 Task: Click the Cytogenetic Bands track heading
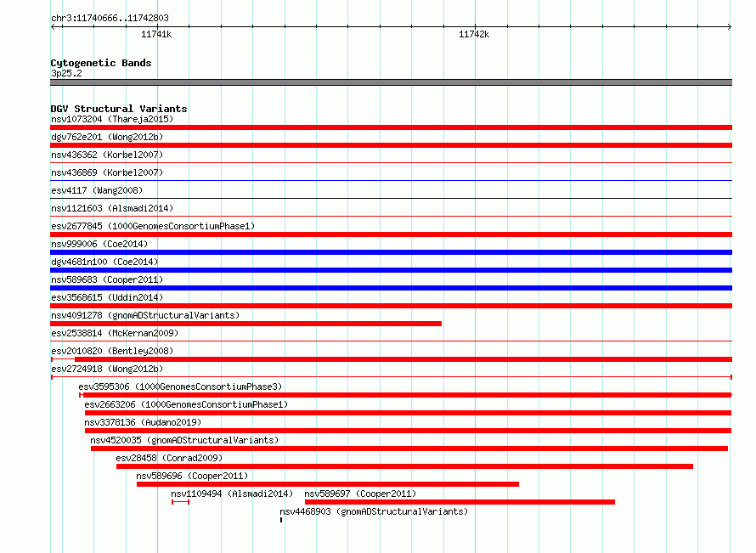pyautogui.click(x=101, y=63)
